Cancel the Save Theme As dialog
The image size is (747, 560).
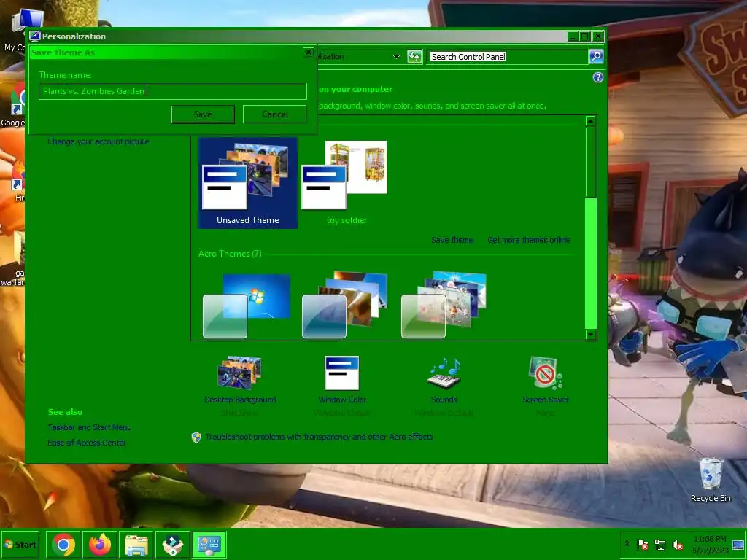(274, 114)
